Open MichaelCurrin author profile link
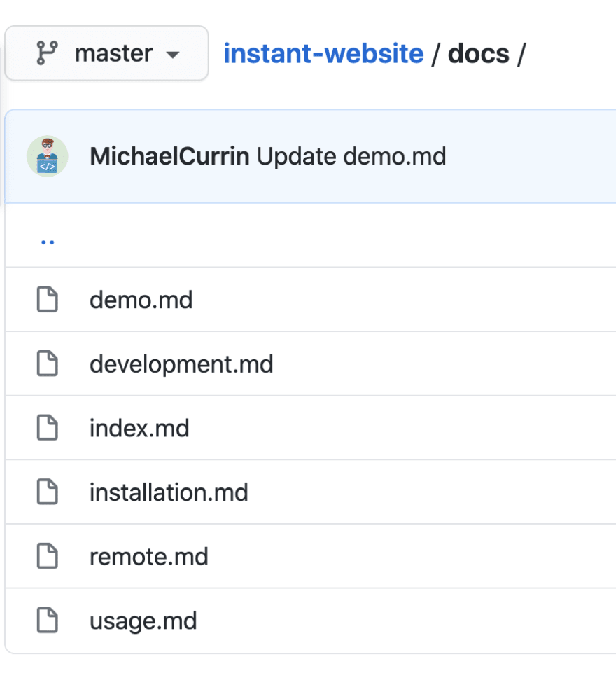The width and height of the screenshot is (616, 685). (x=169, y=156)
